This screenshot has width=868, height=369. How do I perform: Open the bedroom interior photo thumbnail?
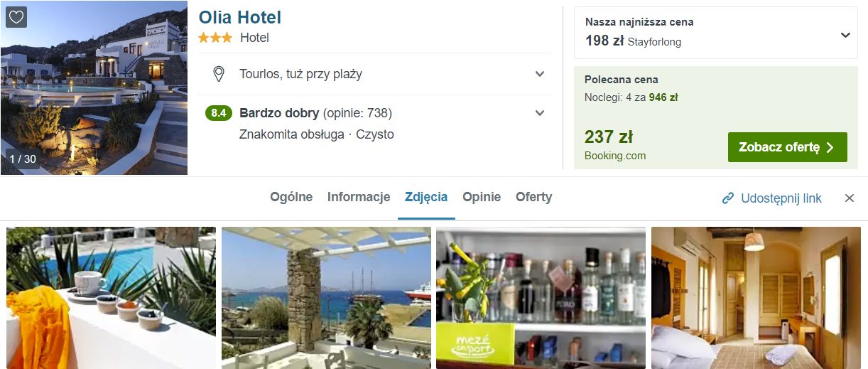coord(756,298)
